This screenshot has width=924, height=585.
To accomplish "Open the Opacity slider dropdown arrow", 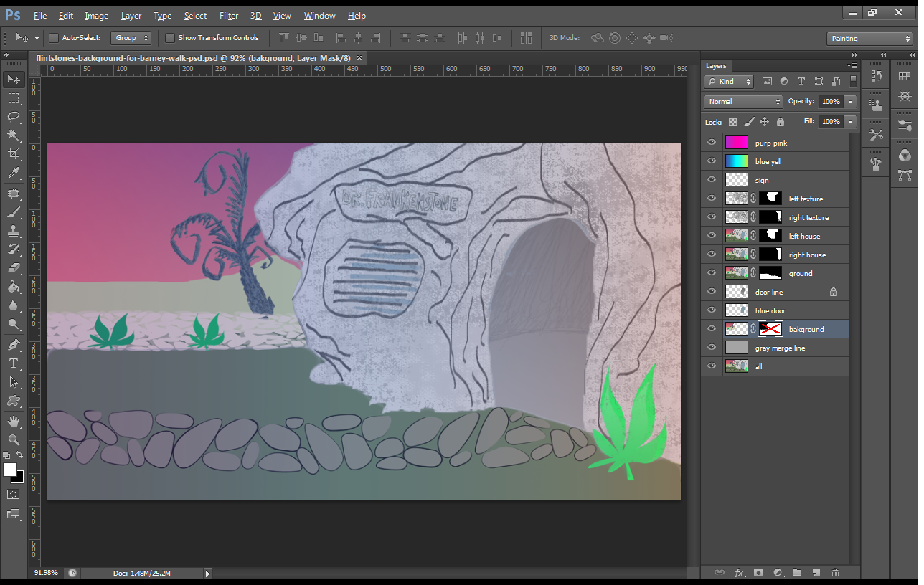I will coord(850,102).
